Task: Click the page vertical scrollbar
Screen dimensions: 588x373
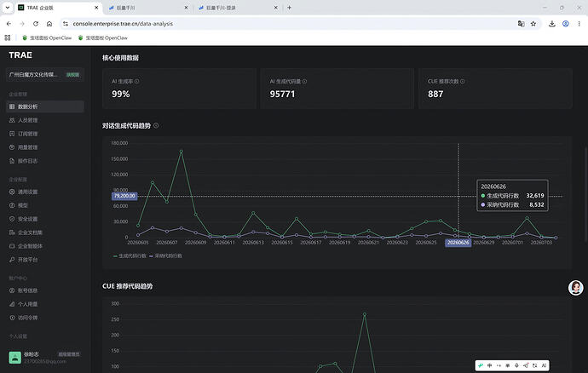Action: point(585,195)
